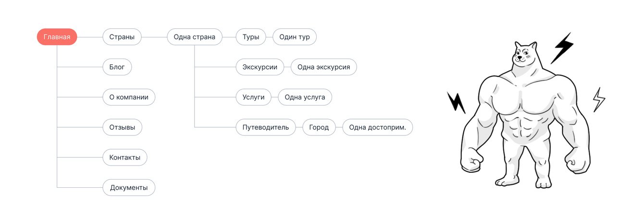Viewport: 644px width, 218px height.
Task: Select the Путеводитель node
Action: [x=265, y=127]
